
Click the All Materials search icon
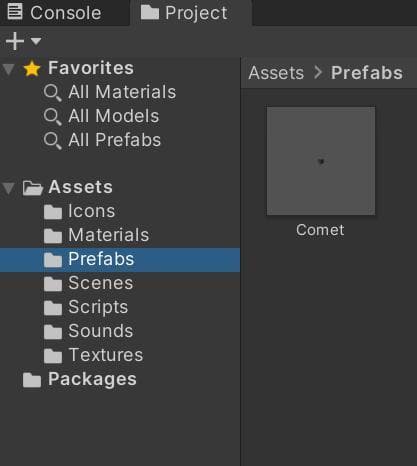53,92
